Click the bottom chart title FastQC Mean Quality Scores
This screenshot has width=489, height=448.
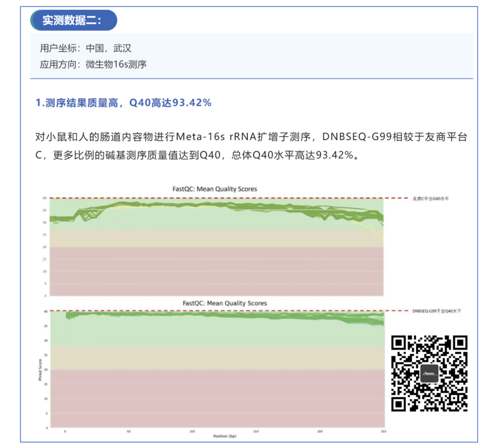(x=224, y=303)
